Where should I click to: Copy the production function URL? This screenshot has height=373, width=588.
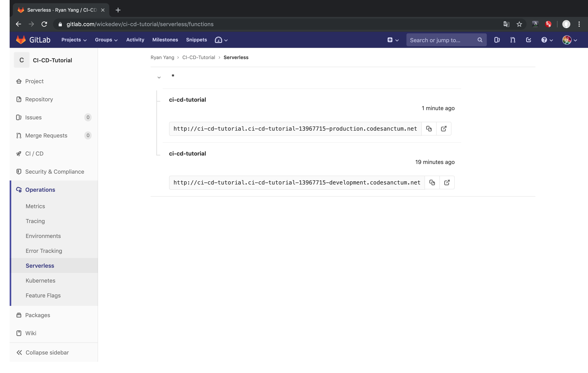[429, 129]
